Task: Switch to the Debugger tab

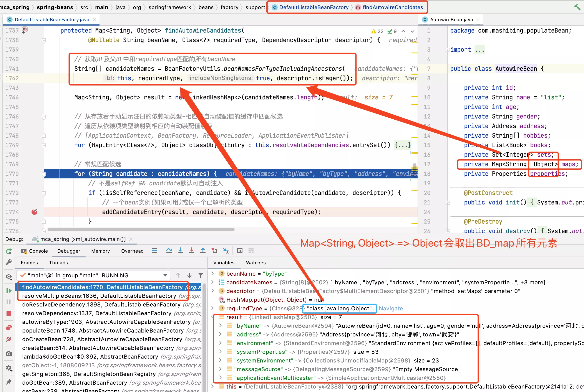Action: pyautogui.click(x=69, y=251)
